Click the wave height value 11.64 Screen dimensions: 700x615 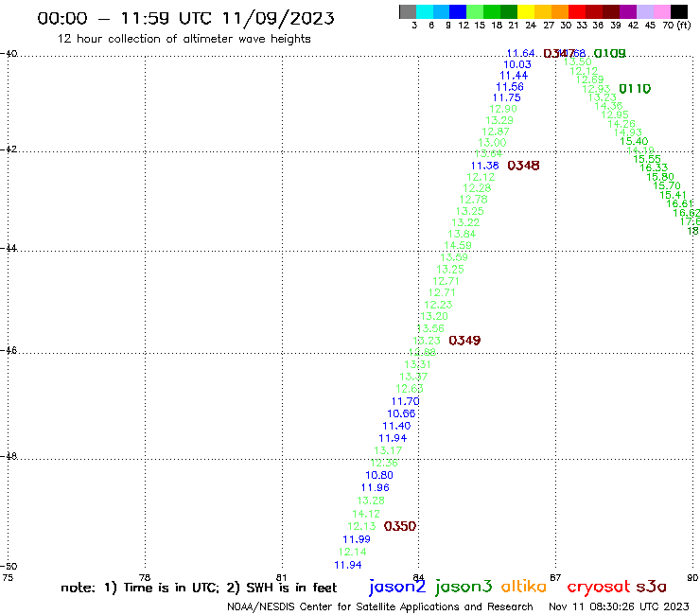[x=520, y=53]
